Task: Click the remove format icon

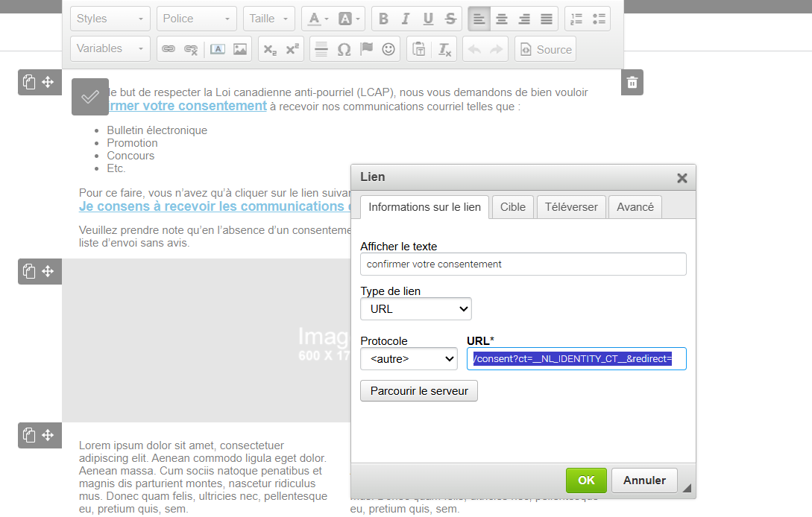Action: [444, 49]
